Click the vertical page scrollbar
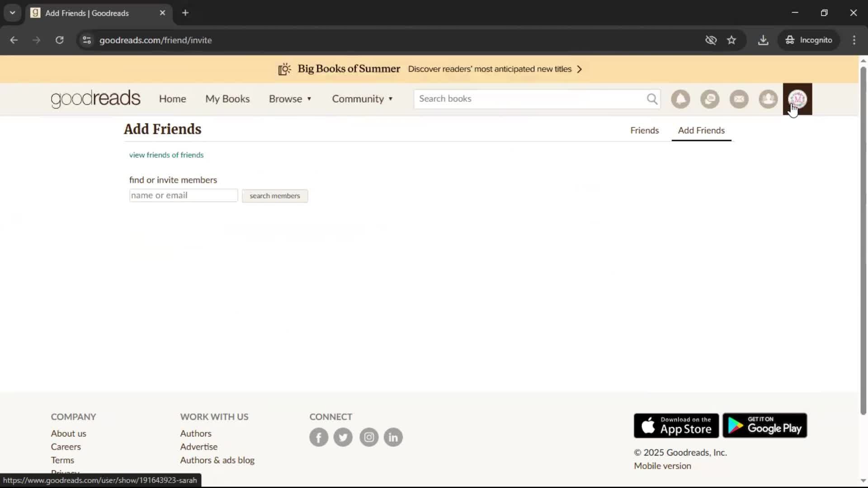Screen dimensions: 868x488 coord(863,240)
